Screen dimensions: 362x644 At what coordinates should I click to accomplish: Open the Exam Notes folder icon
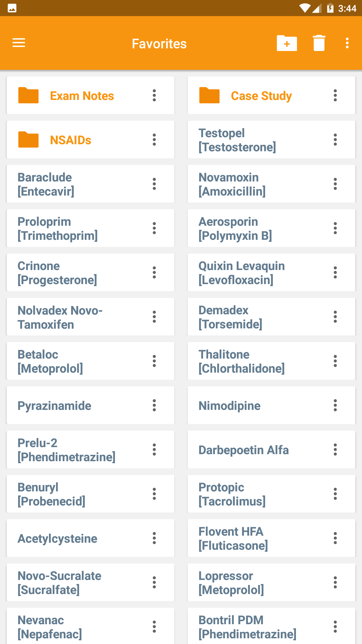click(28, 96)
